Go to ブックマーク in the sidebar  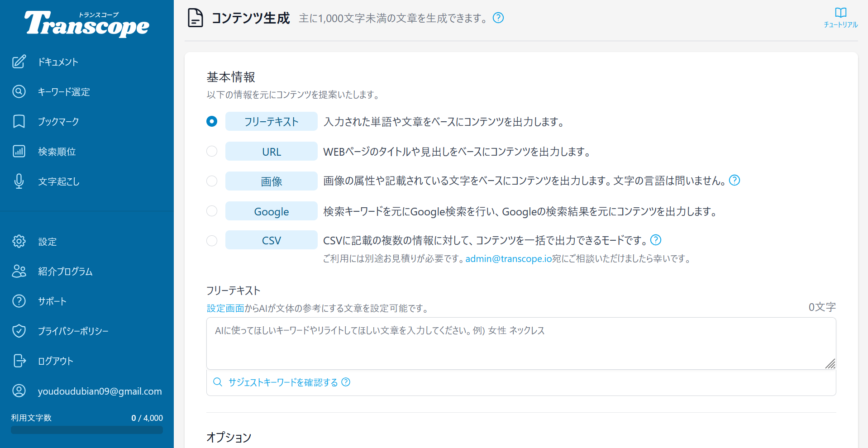58,122
